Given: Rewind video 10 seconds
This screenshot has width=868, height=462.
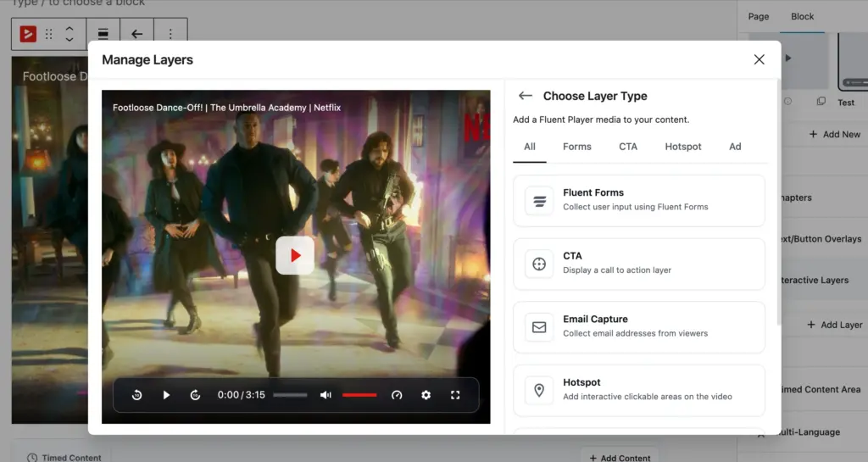Looking at the screenshot, I should (136, 394).
